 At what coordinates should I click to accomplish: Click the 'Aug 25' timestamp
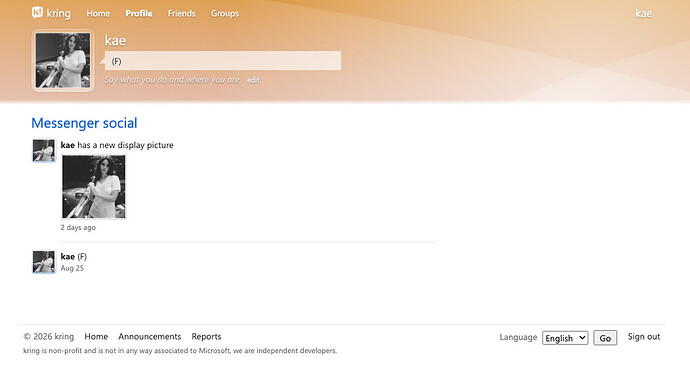[72, 268]
